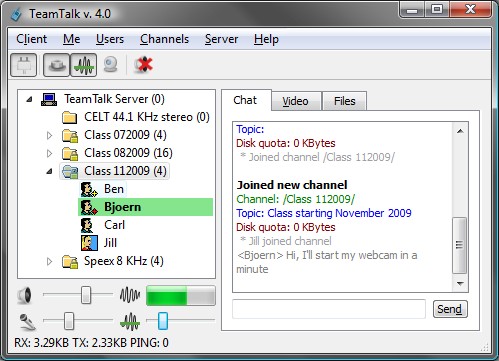
Task: Click 'Topic: Class starting November 2009' chat line
Action: click(x=324, y=213)
